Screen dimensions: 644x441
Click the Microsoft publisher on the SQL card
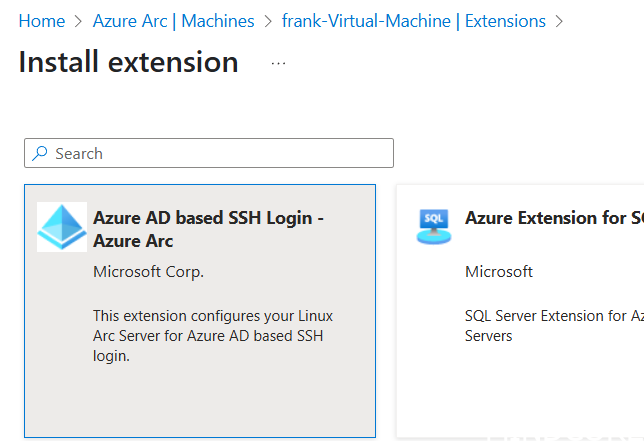(499, 271)
